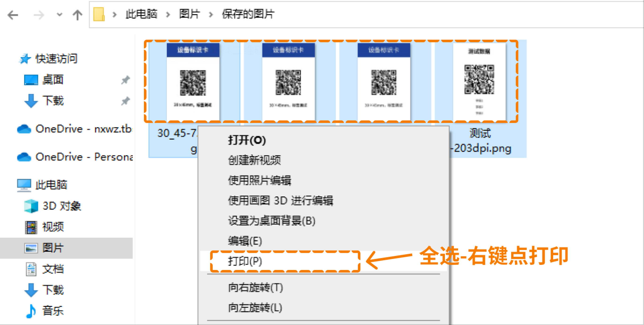Click the 视频 film icon
This screenshot has height=325, width=644.
31,227
